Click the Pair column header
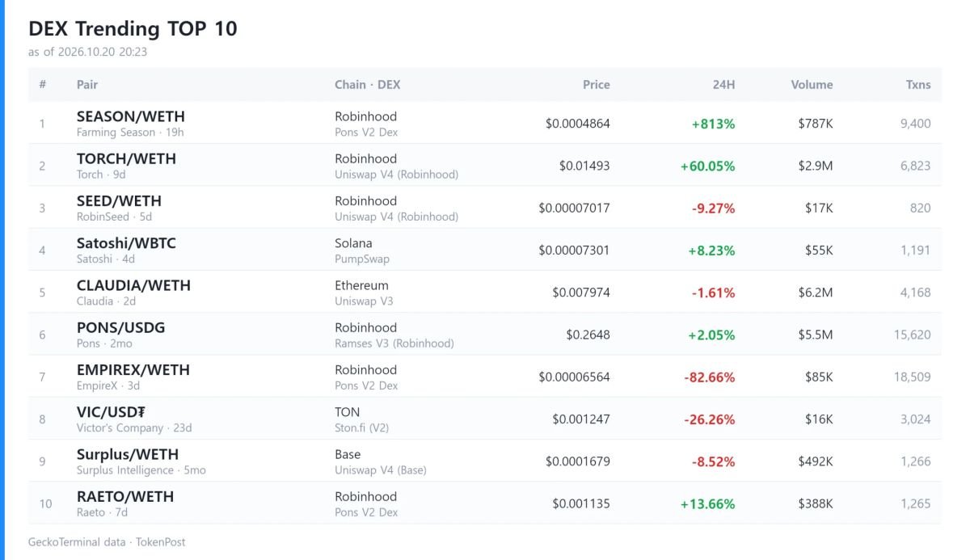 pos(87,84)
